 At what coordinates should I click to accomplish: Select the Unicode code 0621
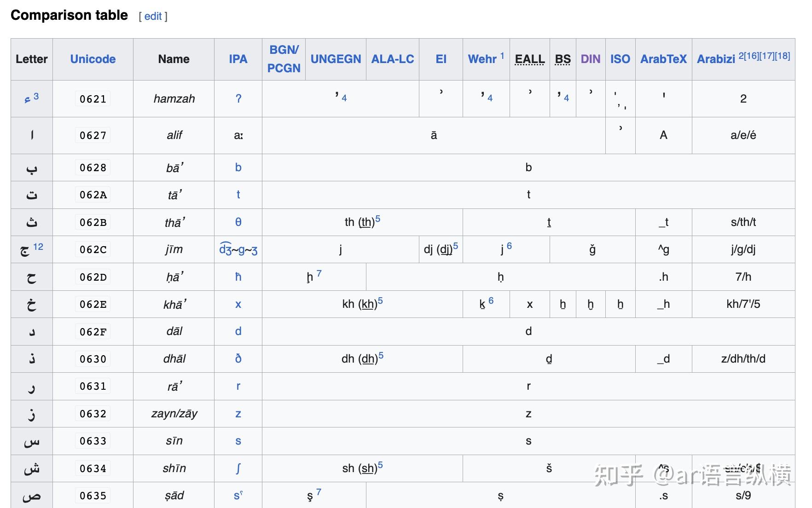(x=93, y=99)
